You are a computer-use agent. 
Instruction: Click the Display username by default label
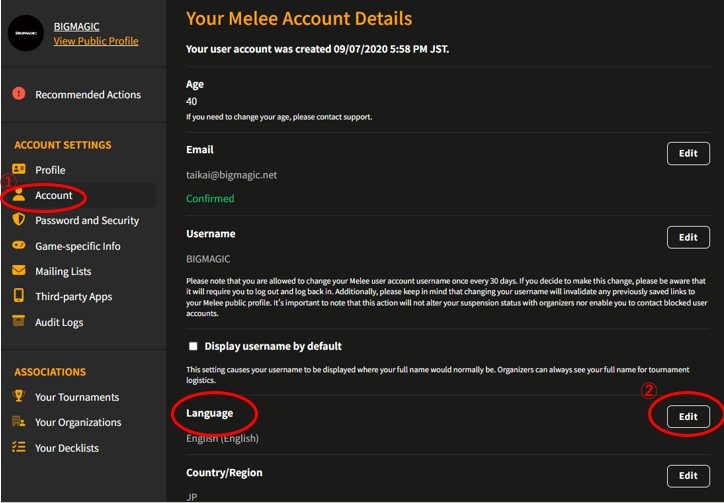coord(273,346)
